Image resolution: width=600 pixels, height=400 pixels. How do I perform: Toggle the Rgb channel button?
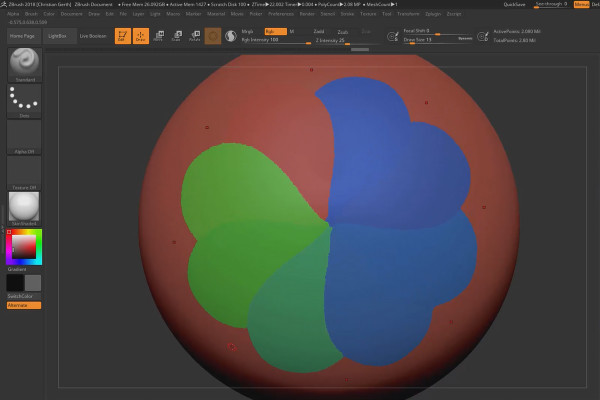tap(276, 32)
